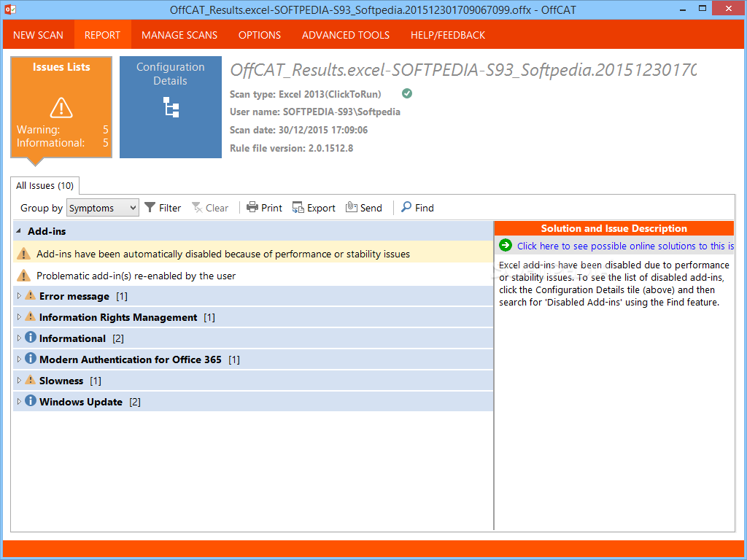The width and height of the screenshot is (747, 560).
Task: Click the OffCAT app icon in title bar
Action: [x=10, y=9]
